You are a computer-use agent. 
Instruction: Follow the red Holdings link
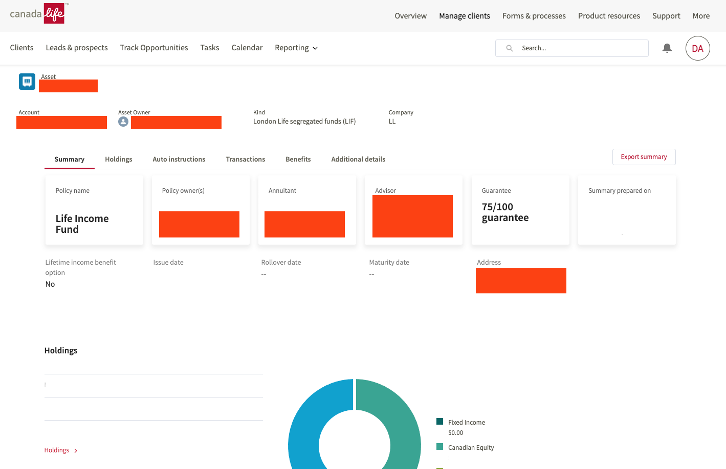[61, 450]
